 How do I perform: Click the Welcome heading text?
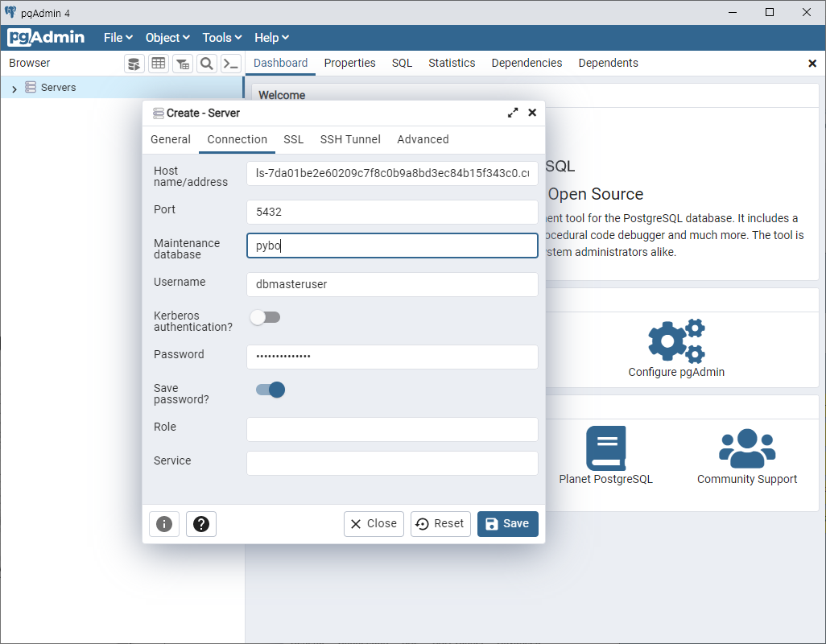pos(282,95)
